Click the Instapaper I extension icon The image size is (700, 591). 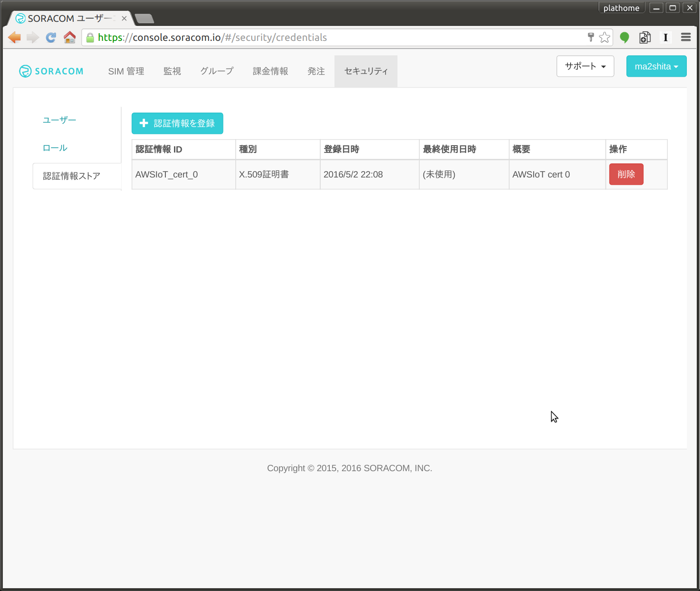(x=665, y=38)
